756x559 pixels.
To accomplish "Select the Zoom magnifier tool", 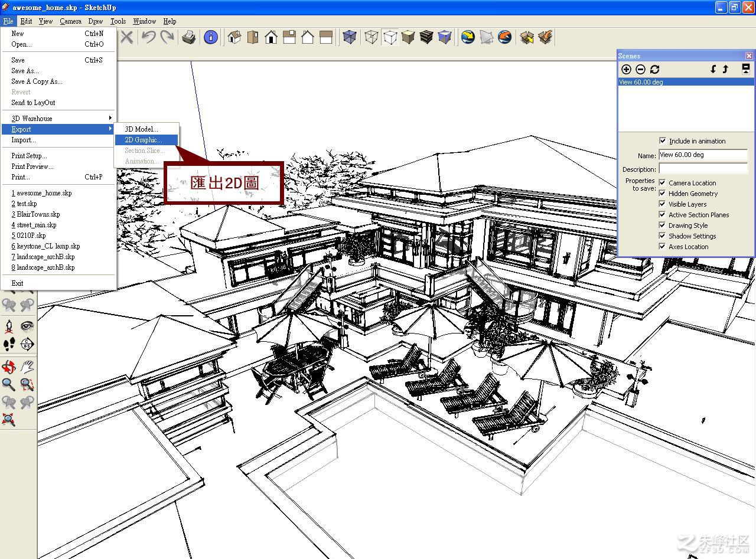I will [x=9, y=385].
